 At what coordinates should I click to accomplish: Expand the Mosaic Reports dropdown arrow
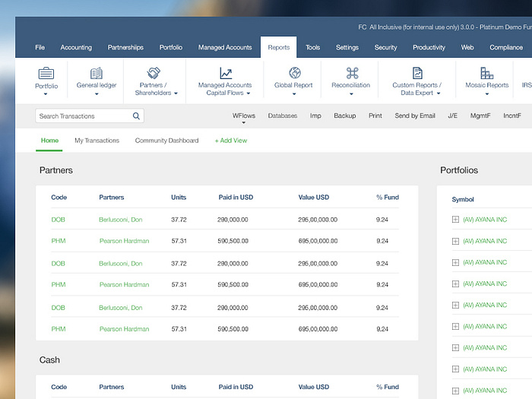point(486,94)
